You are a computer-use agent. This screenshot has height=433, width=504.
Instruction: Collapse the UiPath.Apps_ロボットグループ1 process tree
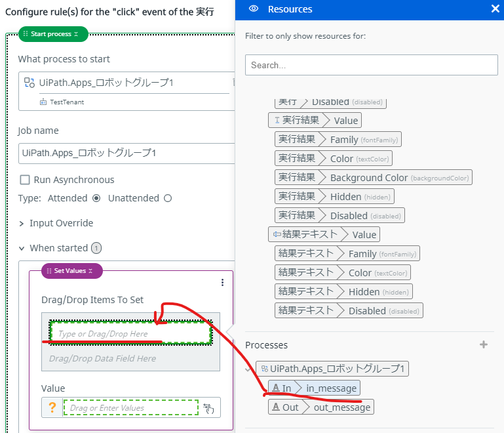point(248,369)
